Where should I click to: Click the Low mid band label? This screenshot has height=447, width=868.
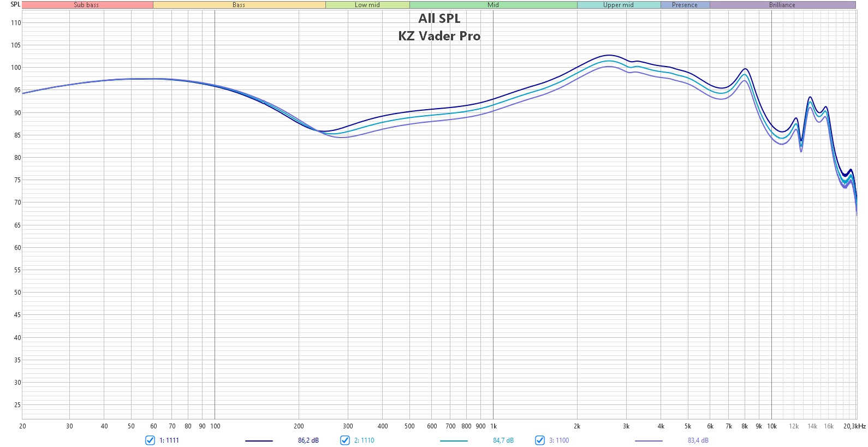pos(367,5)
